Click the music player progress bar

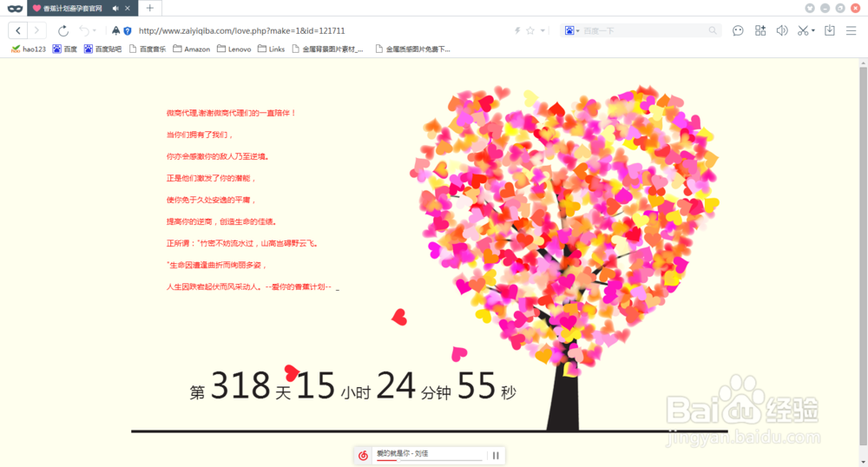430,460
